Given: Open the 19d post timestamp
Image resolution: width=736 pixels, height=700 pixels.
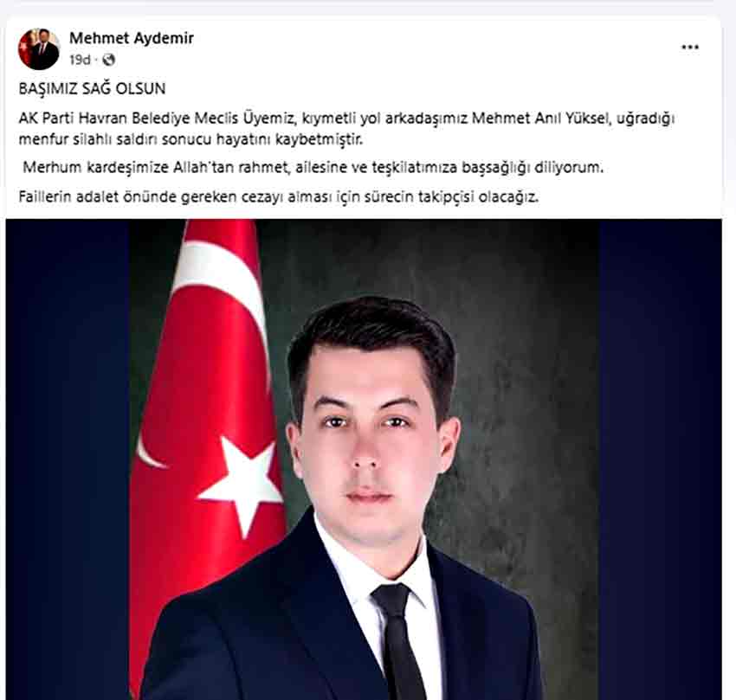Looking at the screenshot, I should pyautogui.click(x=80, y=60).
